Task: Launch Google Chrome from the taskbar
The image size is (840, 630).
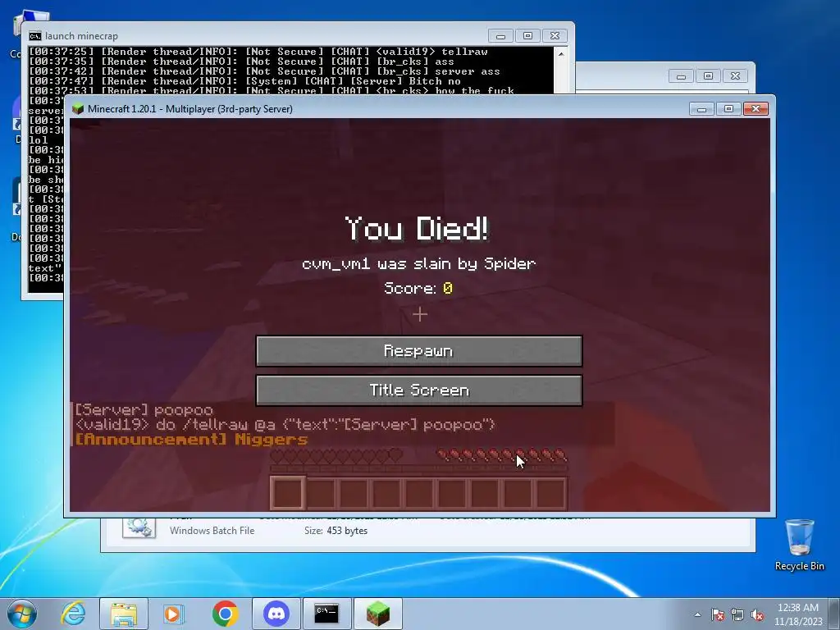Action: tap(225, 614)
